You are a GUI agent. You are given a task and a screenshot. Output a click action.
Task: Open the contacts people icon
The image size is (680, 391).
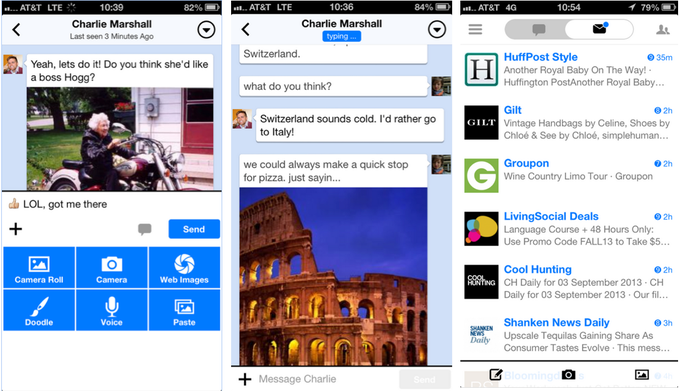(662, 29)
